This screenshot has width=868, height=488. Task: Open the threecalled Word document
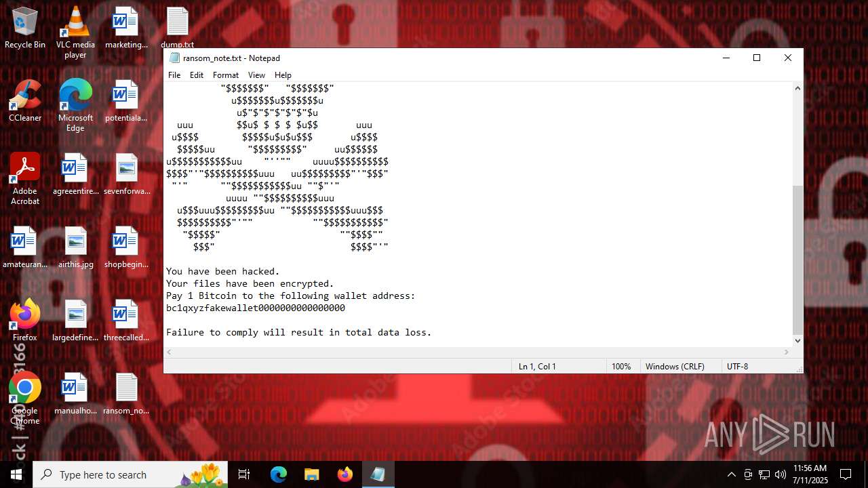[126, 321]
